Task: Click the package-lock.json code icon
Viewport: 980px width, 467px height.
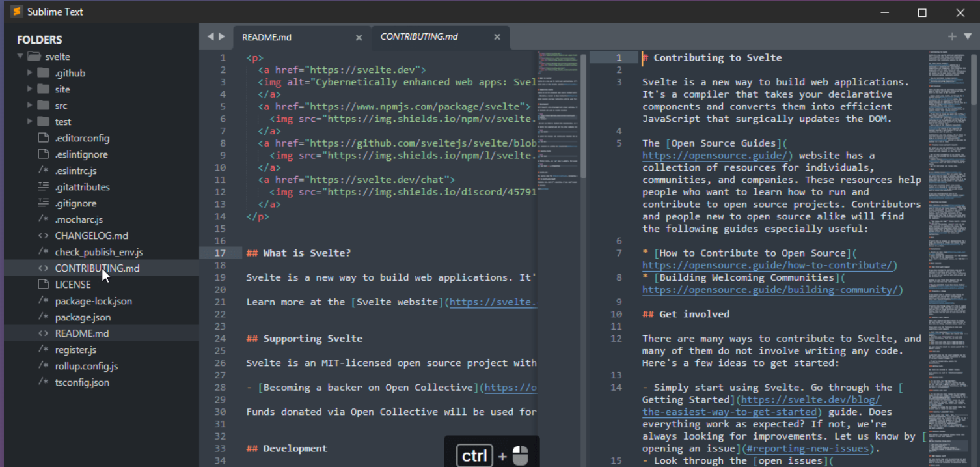Action: [x=44, y=301]
